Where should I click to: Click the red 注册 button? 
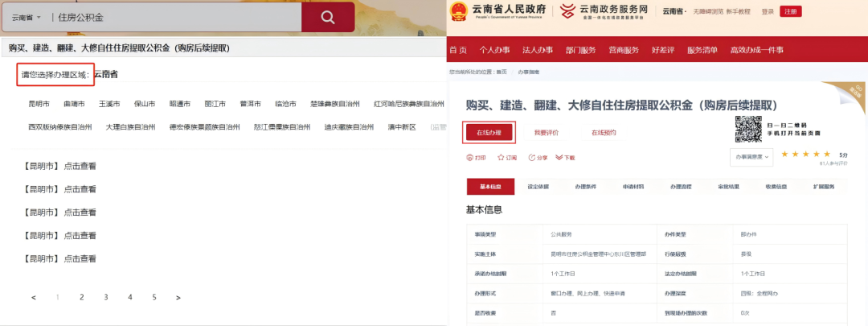coord(791,11)
